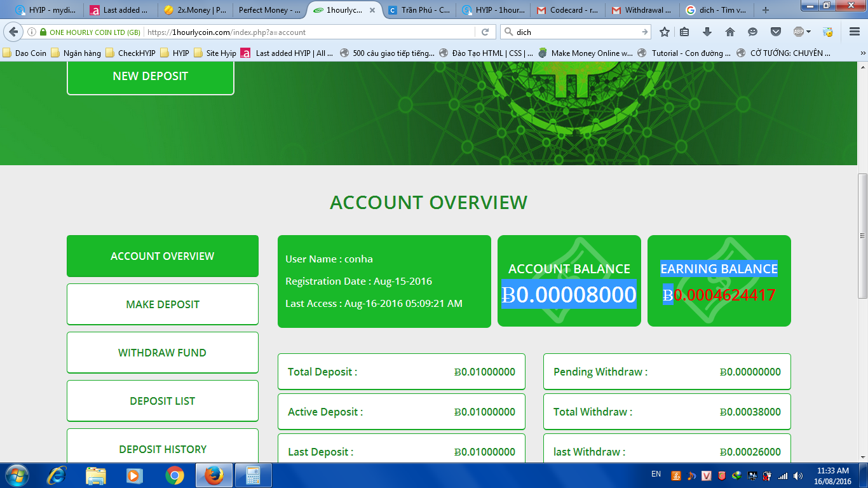The width and height of the screenshot is (868, 488).
Task: Switch to the Withdrawal Gmail tab
Action: point(642,10)
